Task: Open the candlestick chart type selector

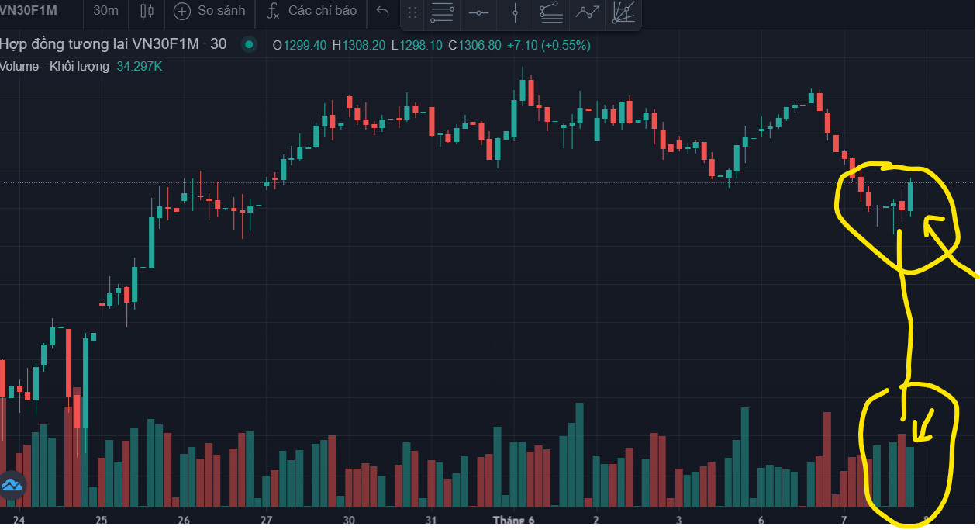Action: click(147, 11)
